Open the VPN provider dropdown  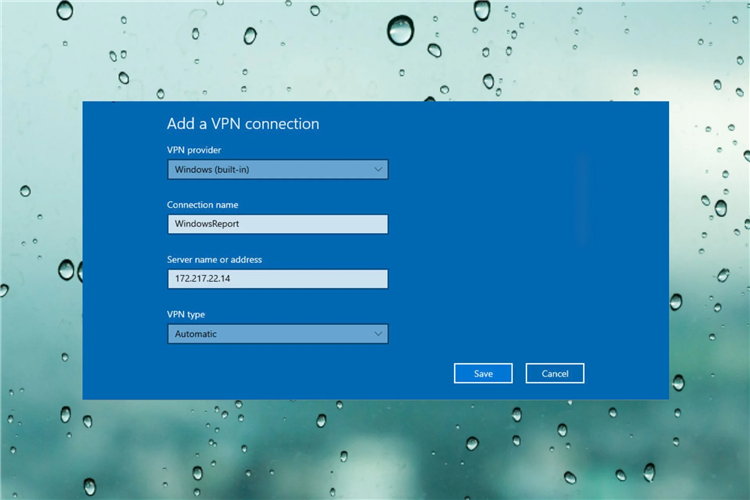coord(277,169)
